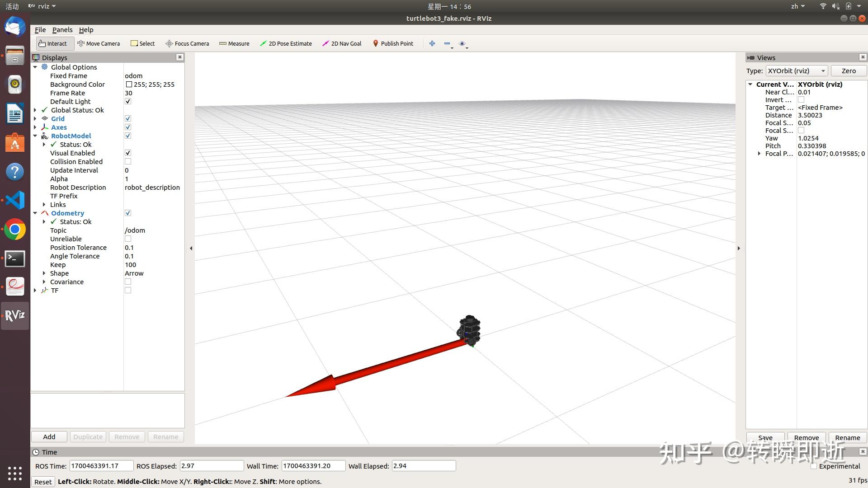Open the XYOrbit view type dropdown
This screenshot has width=868, height=488.
tap(797, 71)
